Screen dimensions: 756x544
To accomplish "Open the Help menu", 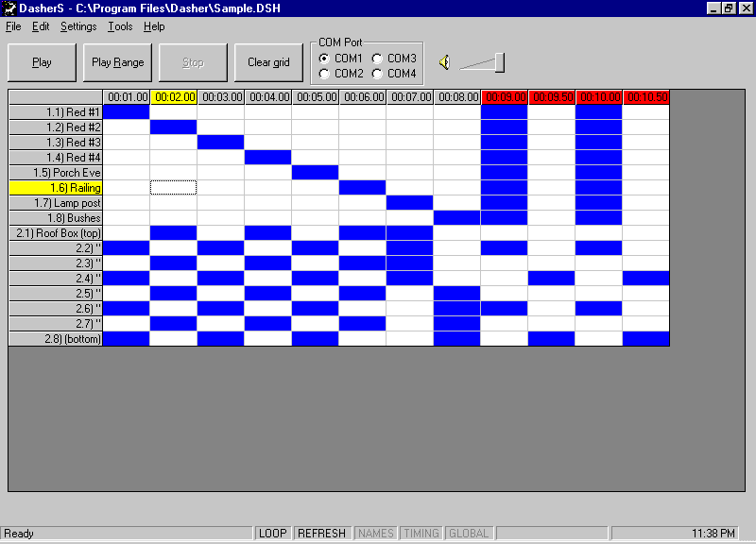I will point(154,26).
